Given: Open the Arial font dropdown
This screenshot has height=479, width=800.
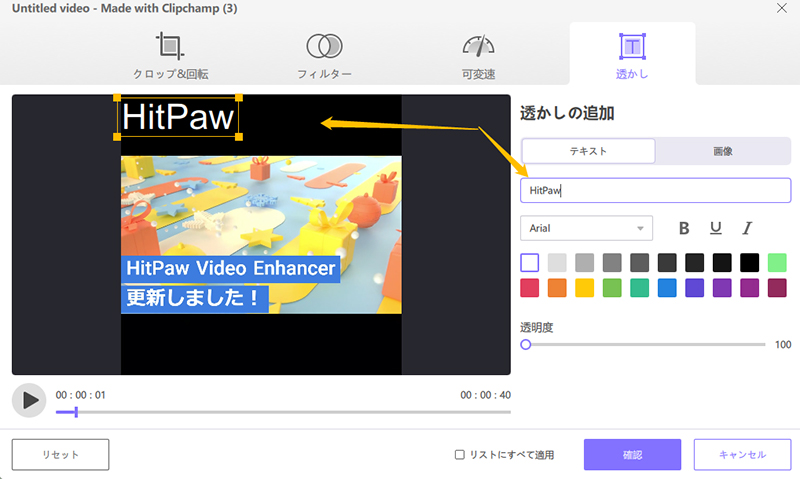Looking at the screenshot, I should (x=586, y=228).
